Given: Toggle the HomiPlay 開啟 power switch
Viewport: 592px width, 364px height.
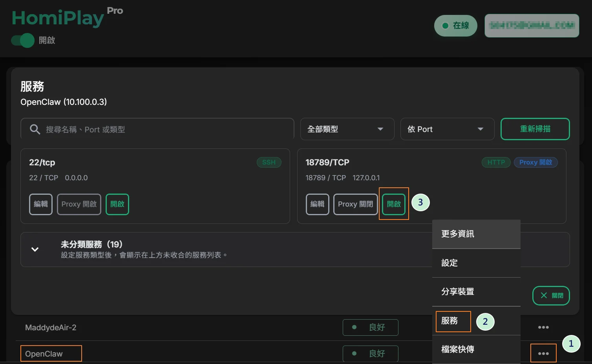Looking at the screenshot, I should [x=23, y=40].
